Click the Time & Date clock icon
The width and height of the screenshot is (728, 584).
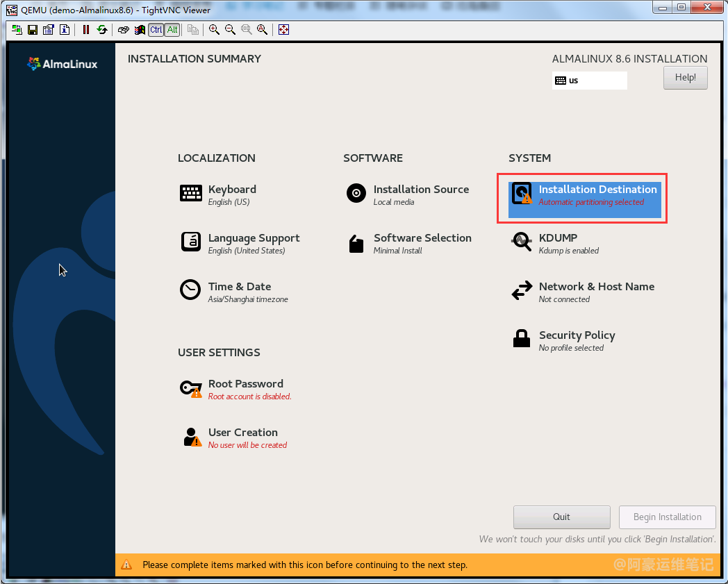[190, 290]
